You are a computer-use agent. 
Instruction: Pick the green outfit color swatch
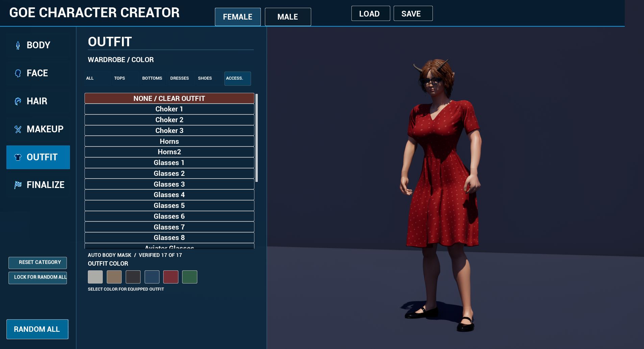tap(190, 277)
